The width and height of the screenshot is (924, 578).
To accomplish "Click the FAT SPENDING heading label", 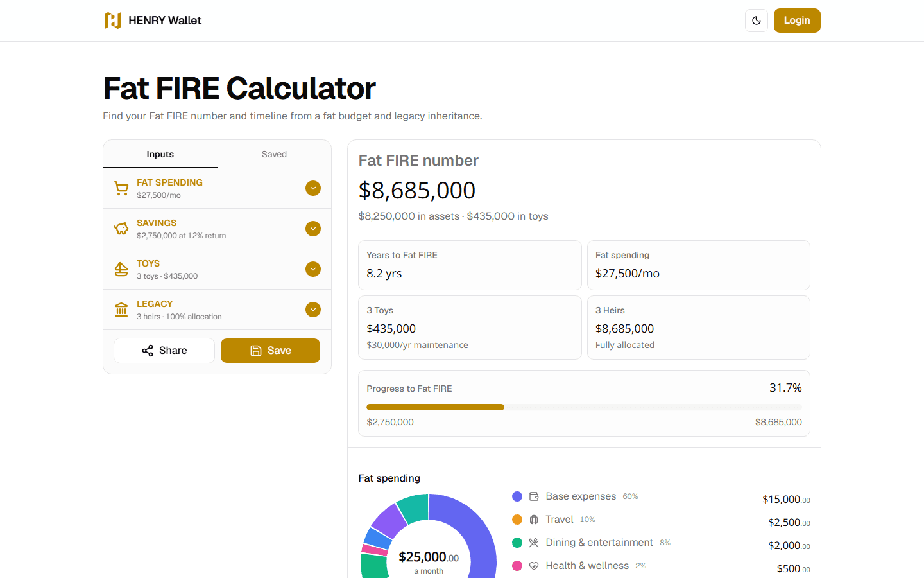I will tap(169, 182).
